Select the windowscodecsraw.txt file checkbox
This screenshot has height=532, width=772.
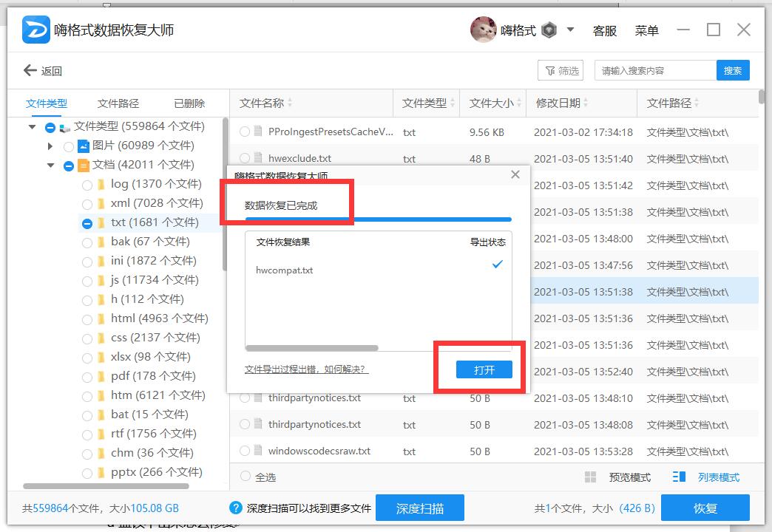[x=245, y=450]
